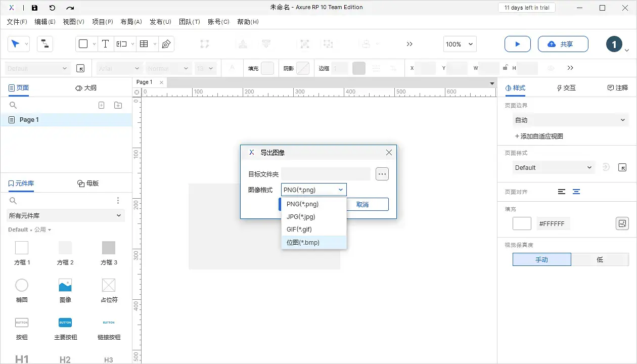
Task: Open the Table tool
Action: click(143, 44)
